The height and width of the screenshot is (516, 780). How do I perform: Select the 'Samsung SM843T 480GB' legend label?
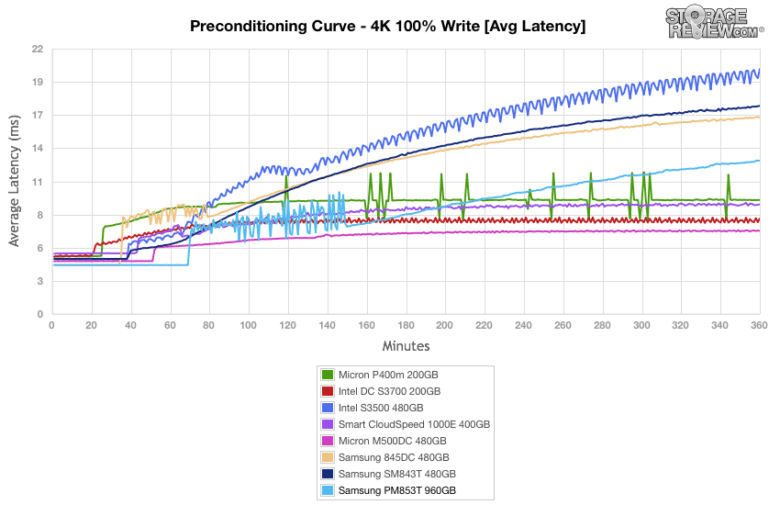pyautogui.click(x=397, y=473)
